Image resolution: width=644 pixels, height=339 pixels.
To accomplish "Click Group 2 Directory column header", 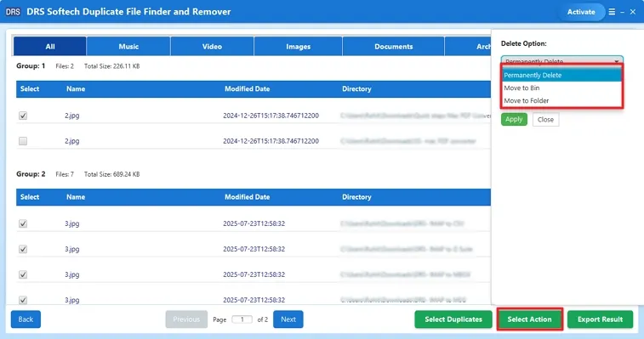I will (356, 197).
